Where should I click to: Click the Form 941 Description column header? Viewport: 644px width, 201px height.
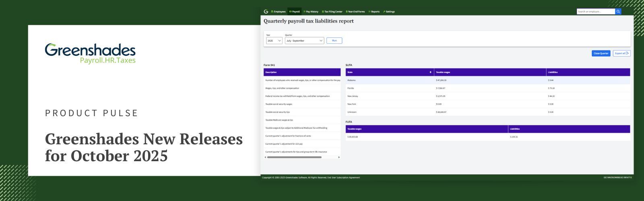[302, 72]
